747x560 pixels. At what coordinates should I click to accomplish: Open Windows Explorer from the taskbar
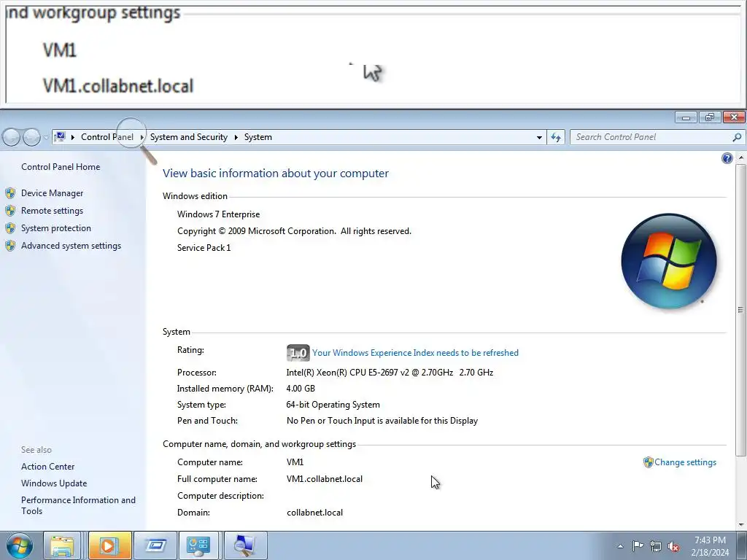pos(63,545)
